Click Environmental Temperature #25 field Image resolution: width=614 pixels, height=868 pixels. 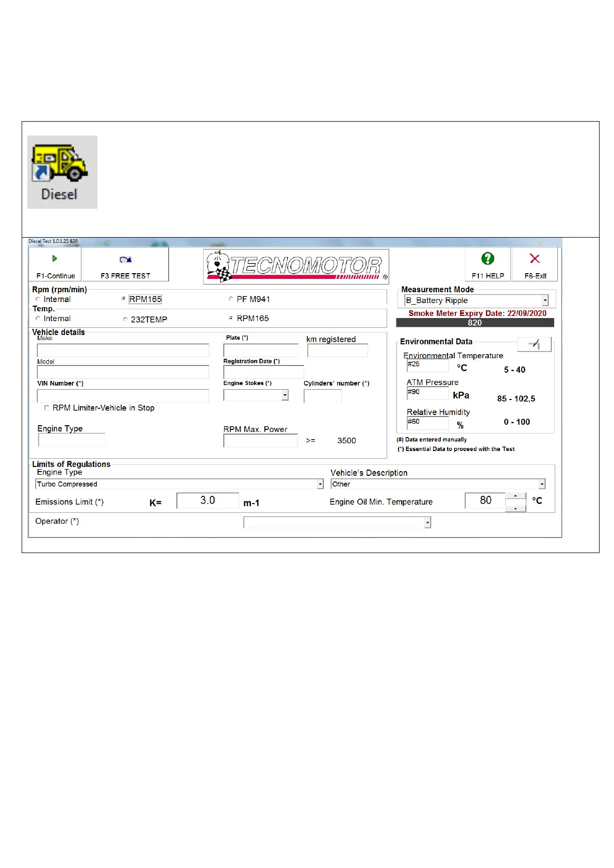coord(428,365)
